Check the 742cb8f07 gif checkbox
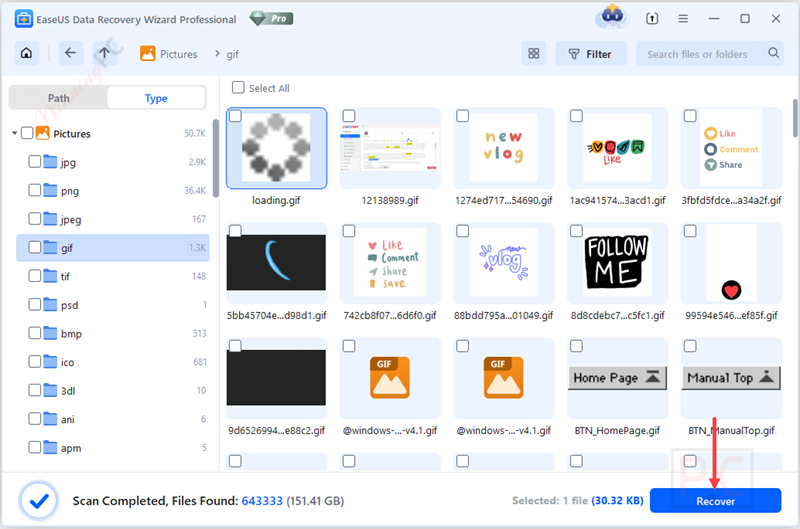Image resolution: width=800 pixels, height=529 pixels. coord(349,231)
